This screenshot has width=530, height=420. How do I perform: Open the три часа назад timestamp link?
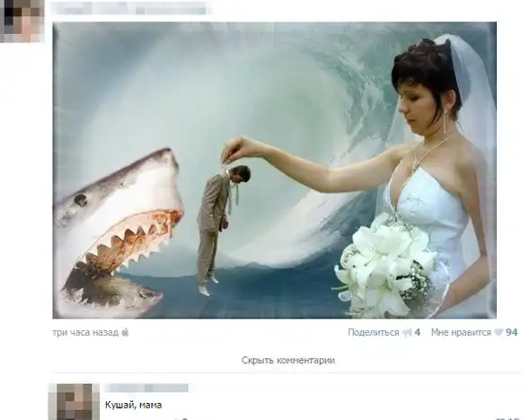(x=85, y=333)
